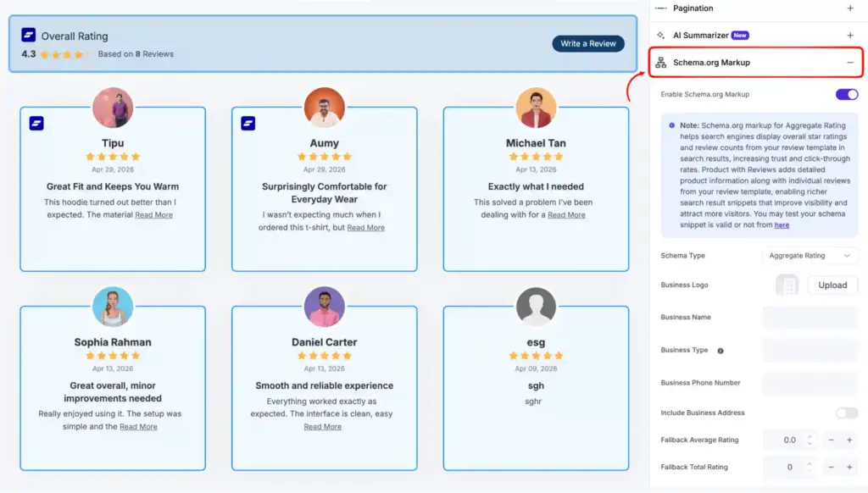Click the Upload button for Business Logo
The width and height of the screenshot is (868, 493).
coord(832,285)
